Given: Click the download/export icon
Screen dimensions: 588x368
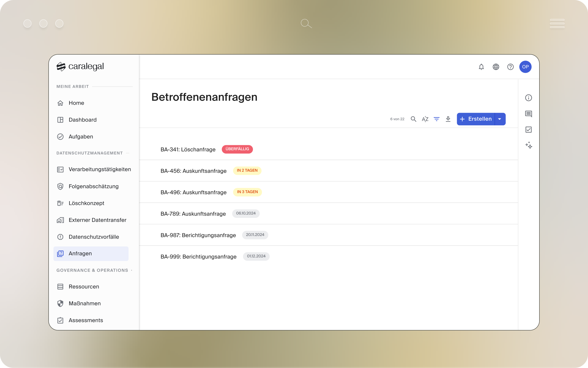Looking at the screenshot, I should [x=448, y=119].
